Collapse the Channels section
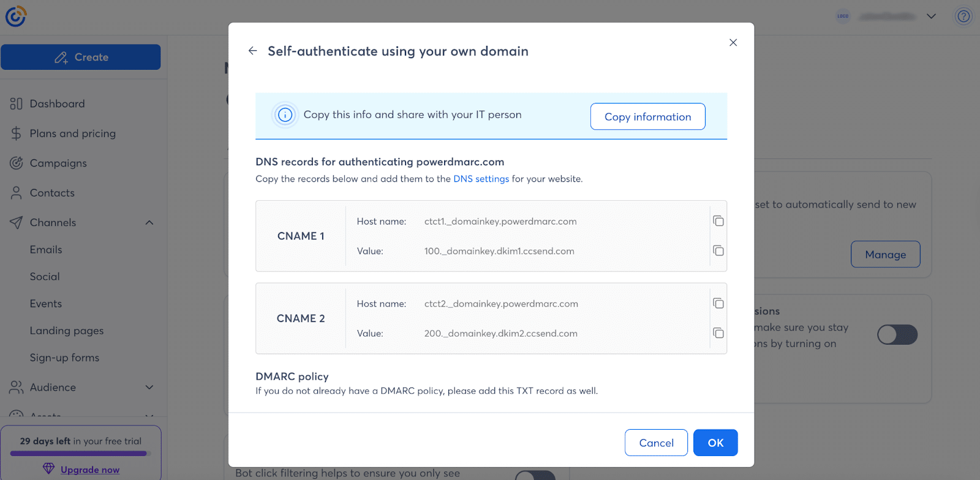This screenshot has height=480, width=980. [149, 223]
